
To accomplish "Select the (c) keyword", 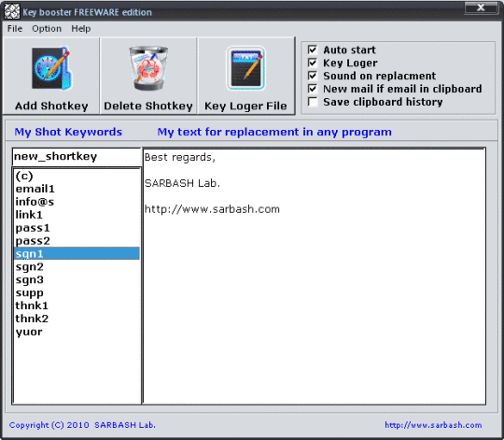I will pos(77,176).
